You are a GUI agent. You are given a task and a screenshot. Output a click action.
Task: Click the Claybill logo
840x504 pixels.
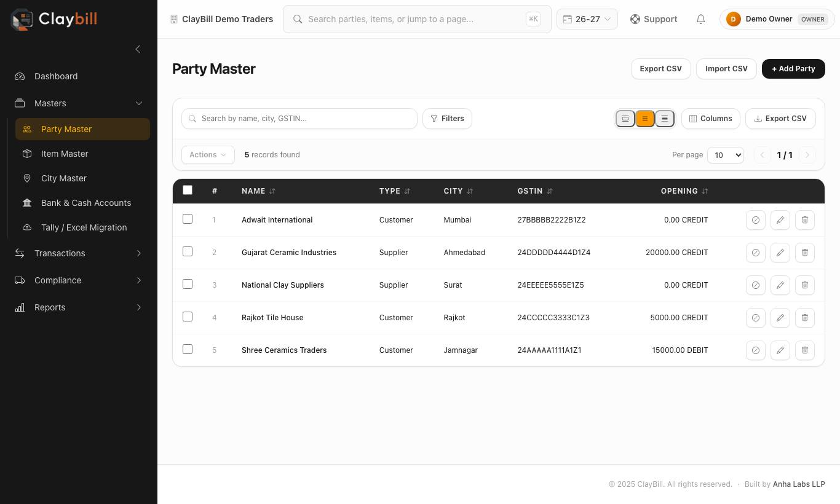[54, 19]
